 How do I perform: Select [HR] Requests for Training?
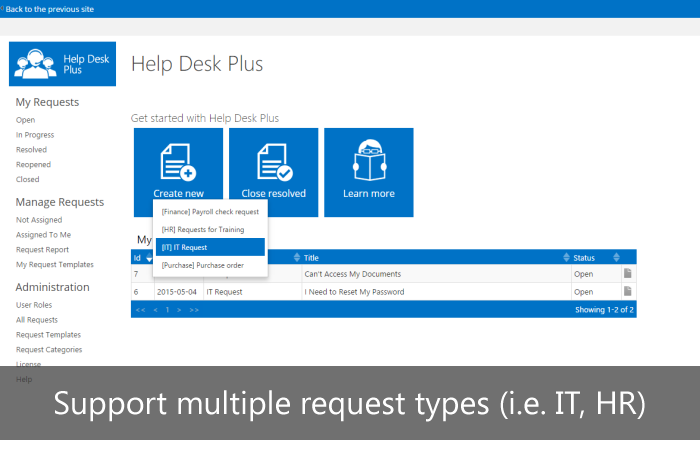tap(210, 230)
